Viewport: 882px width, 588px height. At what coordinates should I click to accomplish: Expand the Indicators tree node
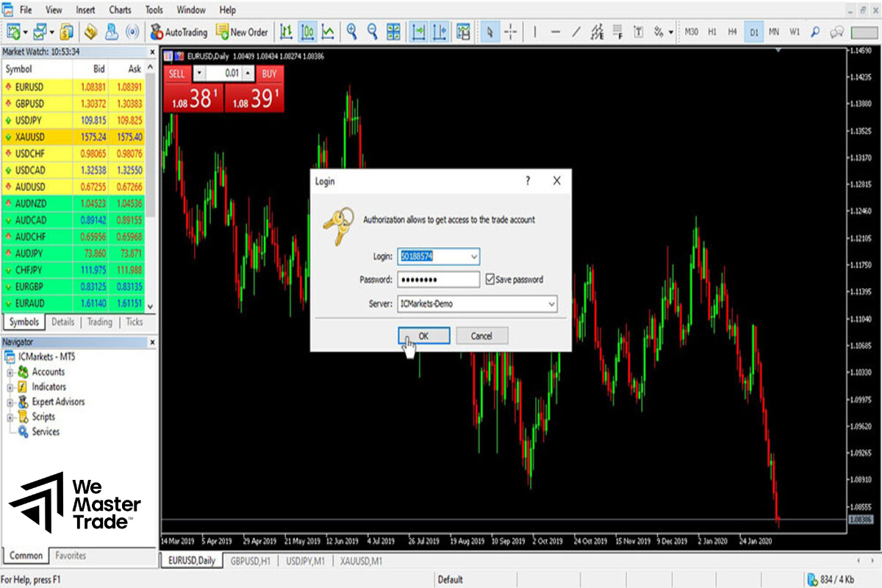pos(10,387)
